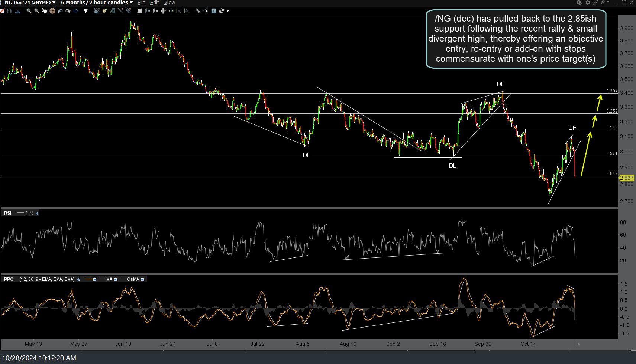Click the undo arrow icon
The height and width of the screenshot is (364, 636).
[x=60, y=11]
